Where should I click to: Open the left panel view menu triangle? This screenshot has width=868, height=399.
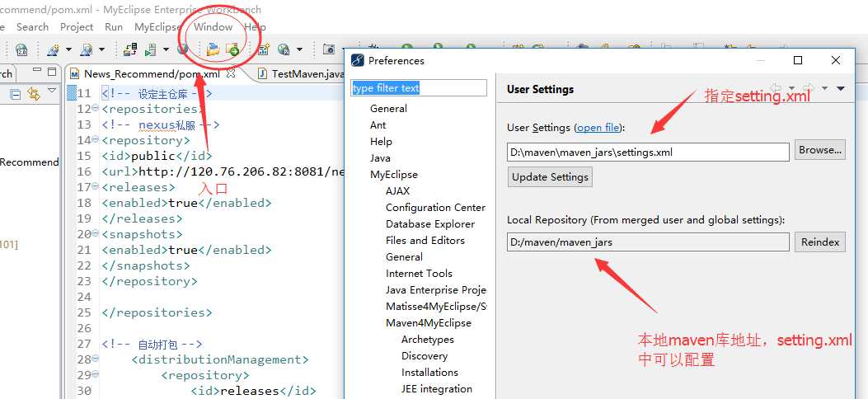tap(52, 90)
